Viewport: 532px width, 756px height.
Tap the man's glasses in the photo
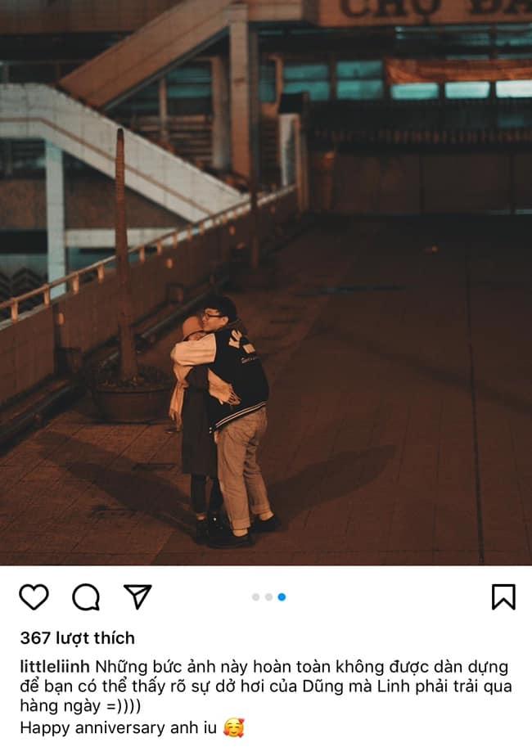click(x=211, y=317)
